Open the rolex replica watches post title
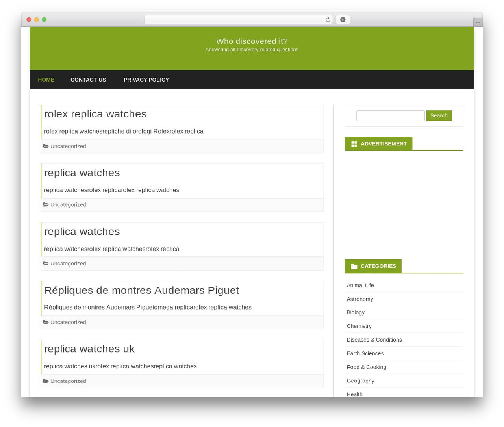Screen dimensions: 504x427 [95, 114]
